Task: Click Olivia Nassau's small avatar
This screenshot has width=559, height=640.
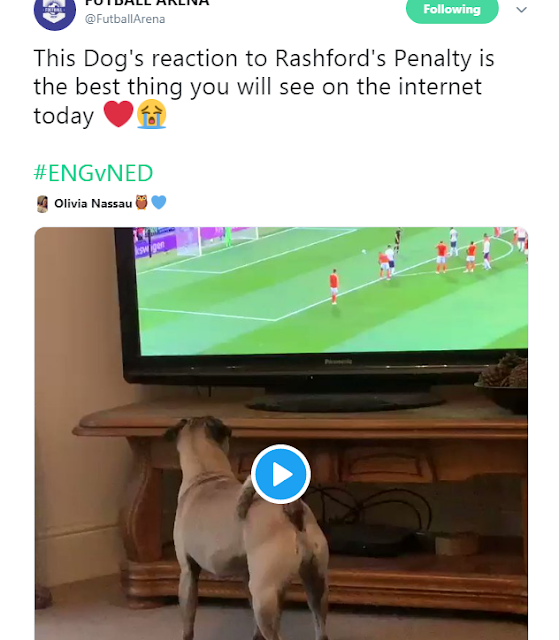Action: pyautogui.click(x=42, y=204)
